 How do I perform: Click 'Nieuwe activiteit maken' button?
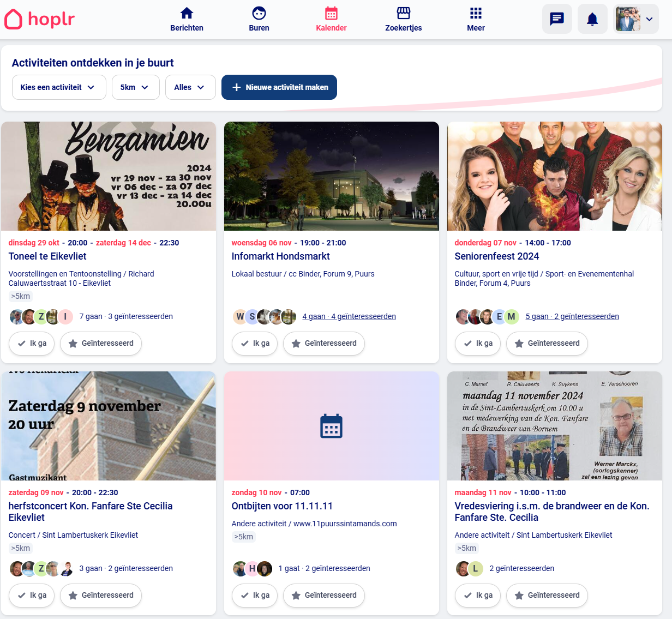tap(279, 87)
